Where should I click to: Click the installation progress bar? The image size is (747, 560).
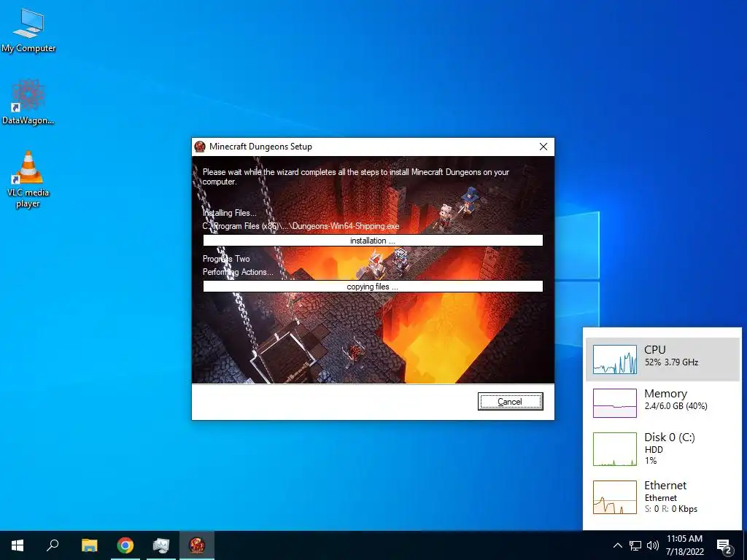point(373,241)
